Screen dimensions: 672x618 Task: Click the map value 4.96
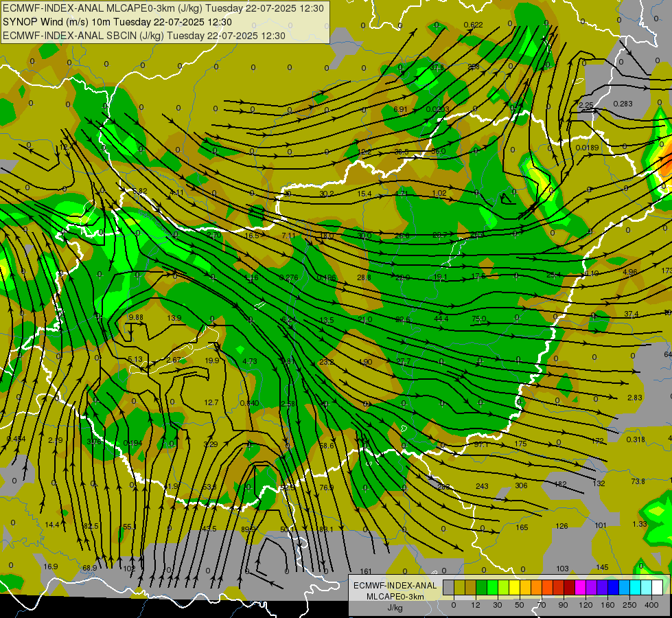point(630,273)
